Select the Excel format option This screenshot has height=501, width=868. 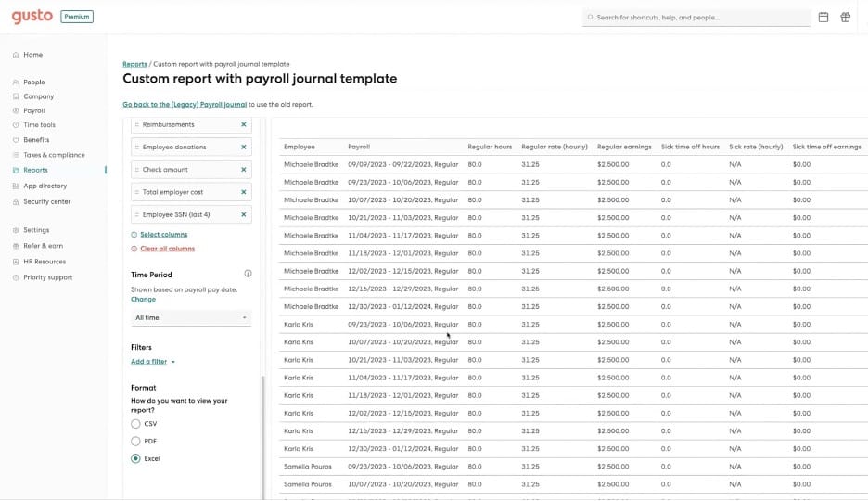[136, 458]
